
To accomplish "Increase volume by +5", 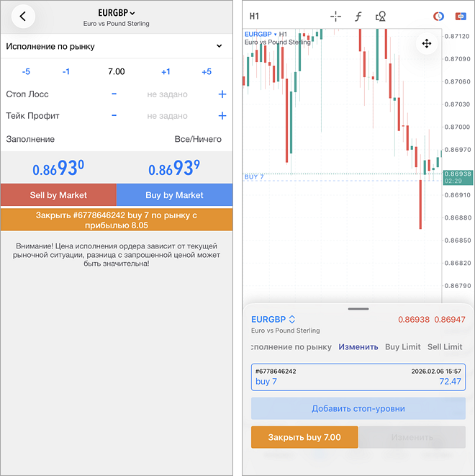I will tap(207, 71).
